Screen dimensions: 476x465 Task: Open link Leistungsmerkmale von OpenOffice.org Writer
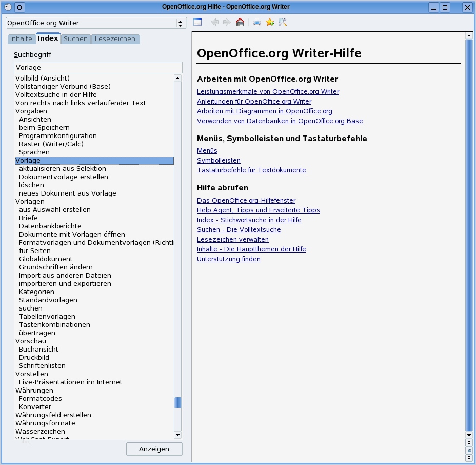268,92
